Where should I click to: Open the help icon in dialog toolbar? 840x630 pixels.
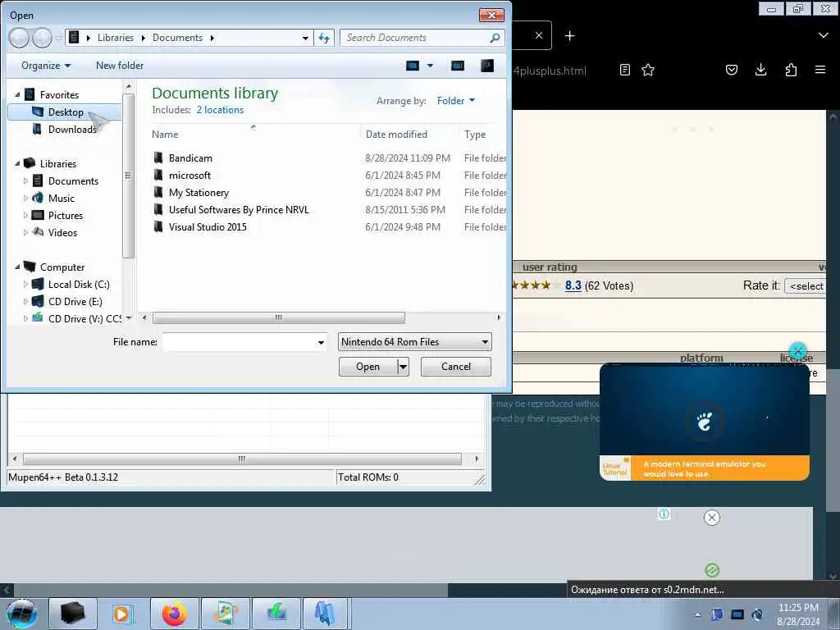click(487, 66)
